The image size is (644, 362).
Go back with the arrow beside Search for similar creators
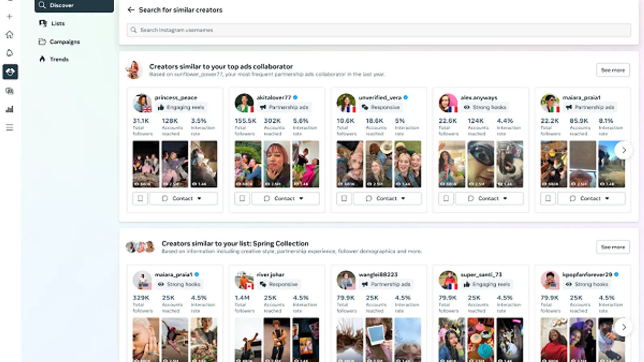(x=131, y=10)
